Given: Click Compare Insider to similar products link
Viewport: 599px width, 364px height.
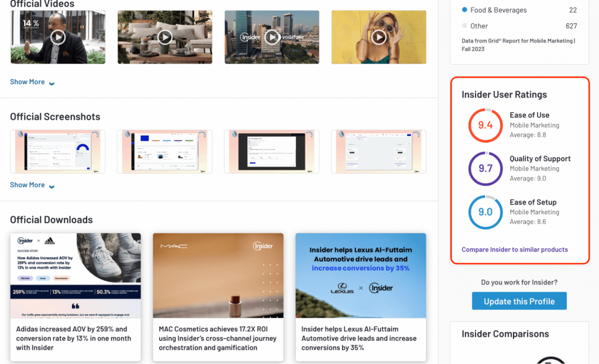Looking at the screenshot, I should click(515, 249).
